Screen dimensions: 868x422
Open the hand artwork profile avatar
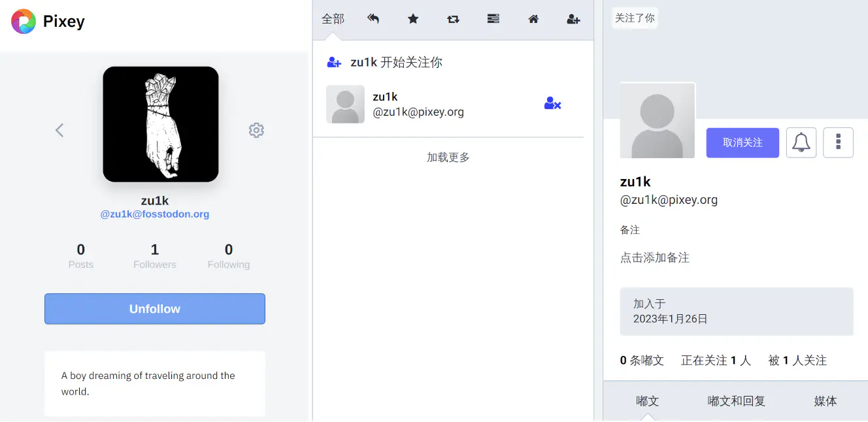click(161, 124)
